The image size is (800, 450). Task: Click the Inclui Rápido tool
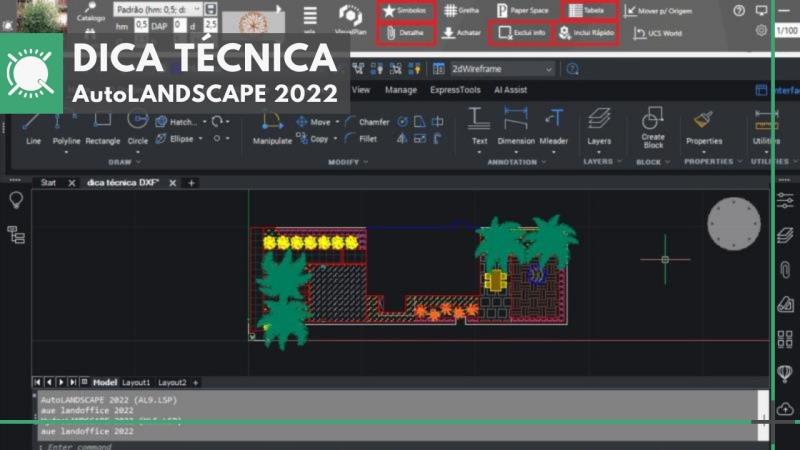pos(587,33)
